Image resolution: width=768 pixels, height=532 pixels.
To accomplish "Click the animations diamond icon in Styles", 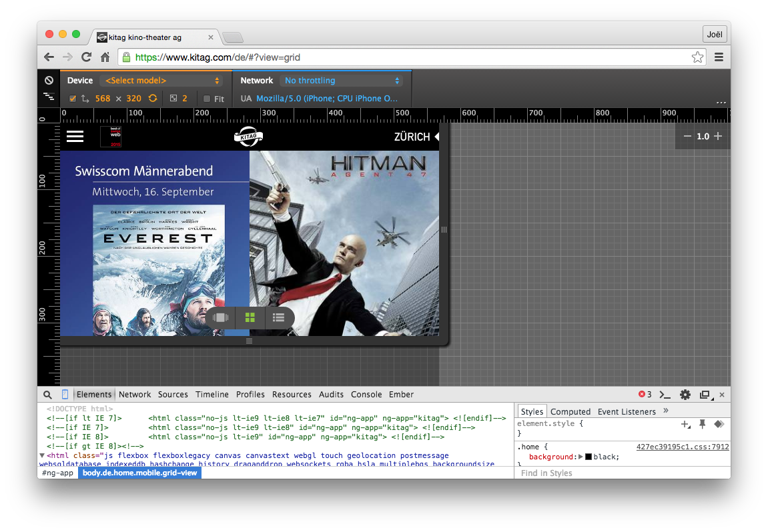I will click(x=719, y=424).
